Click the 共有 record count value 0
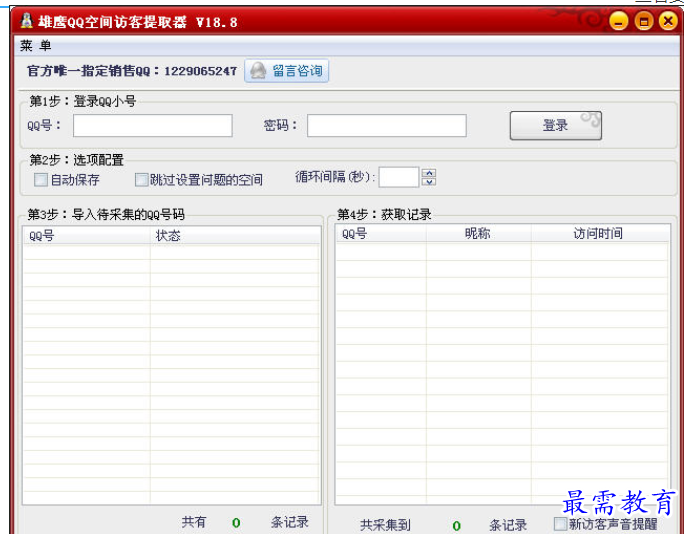The height and width of the screenshot is (534, 684). point(236,522)
